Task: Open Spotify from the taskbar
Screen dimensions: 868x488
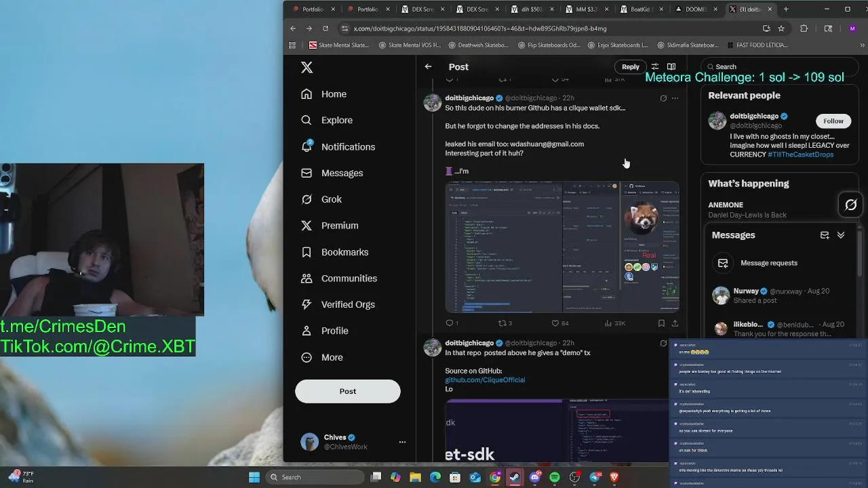Action: pyautogui.click(x=555, y=477)
